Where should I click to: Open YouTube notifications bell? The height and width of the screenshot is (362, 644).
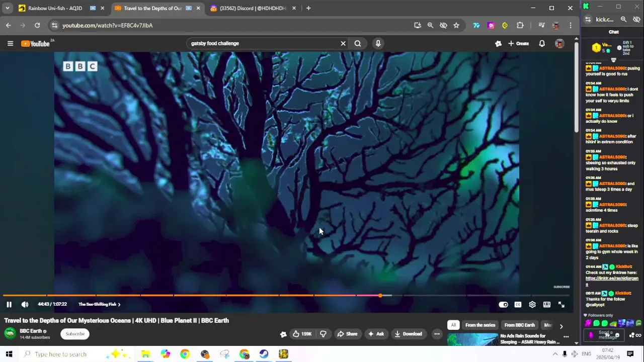click(542, 44)
